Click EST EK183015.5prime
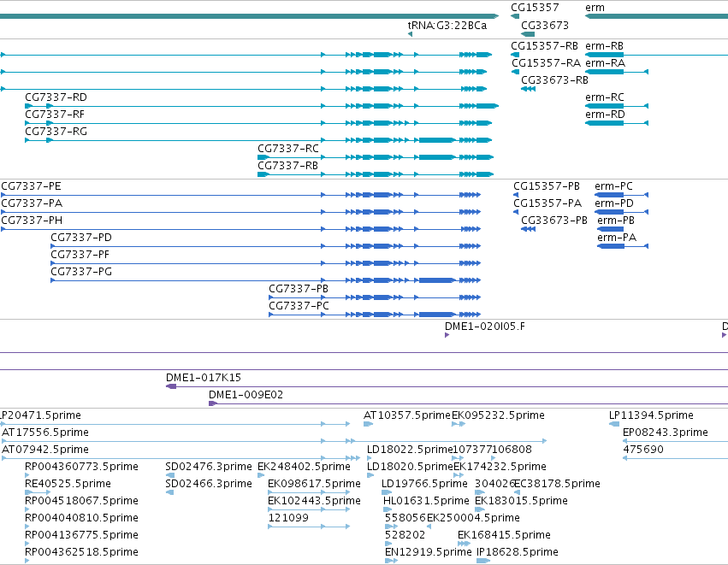 (521, 501)
